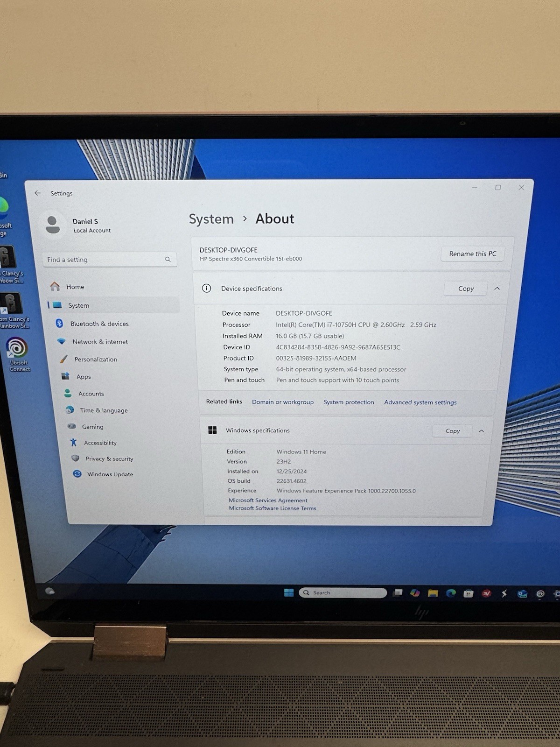This screenshot has height=747, width=560.
Task: Launch Microsoft Edge from the taskbar
Action: (451, 593)
